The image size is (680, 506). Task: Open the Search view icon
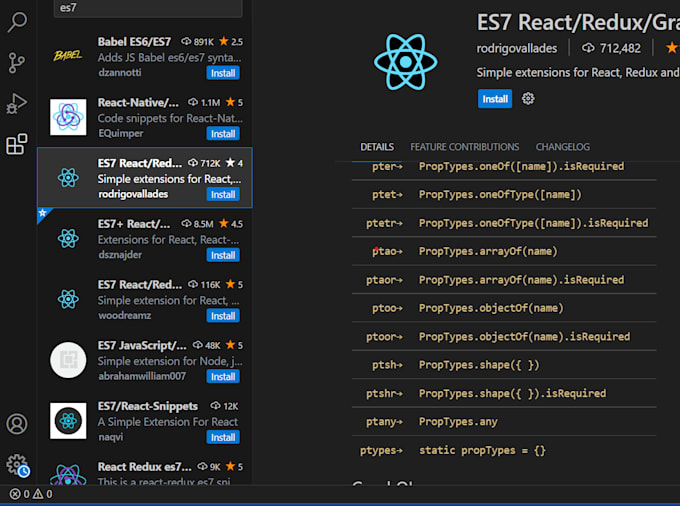coord(17,22)
